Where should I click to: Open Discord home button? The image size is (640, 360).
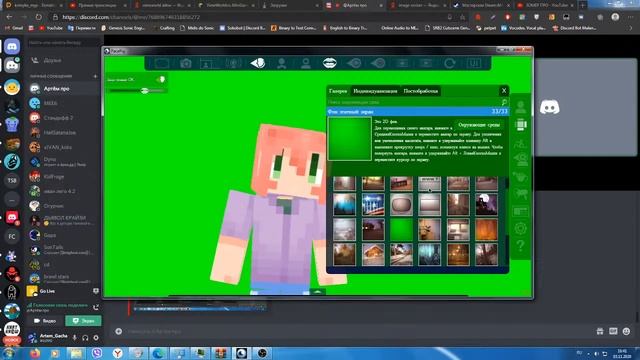(12, 46)
